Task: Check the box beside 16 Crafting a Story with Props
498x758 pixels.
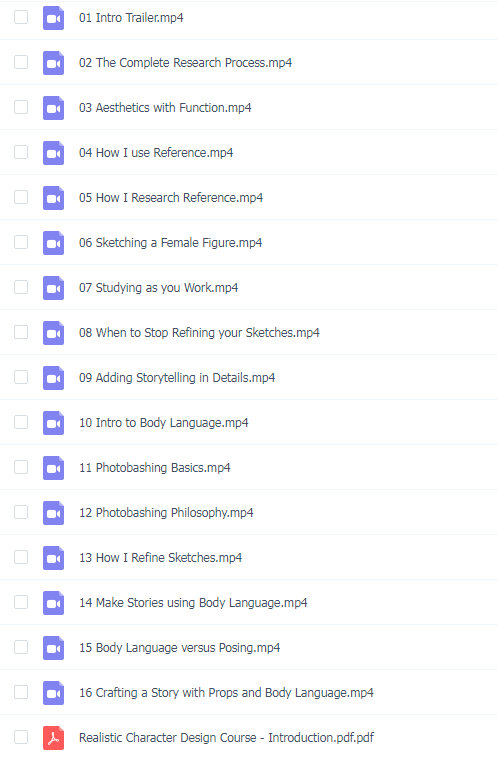Action: (21, 692)
